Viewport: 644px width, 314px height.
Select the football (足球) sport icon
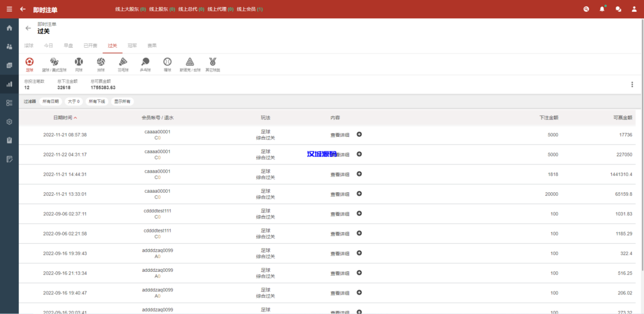[30, 62]
